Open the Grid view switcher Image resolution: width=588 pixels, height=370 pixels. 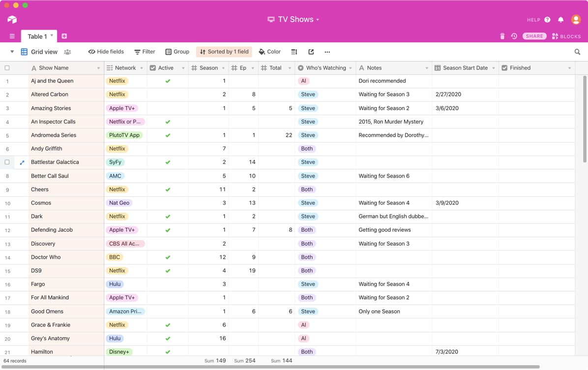click(39, 52)
